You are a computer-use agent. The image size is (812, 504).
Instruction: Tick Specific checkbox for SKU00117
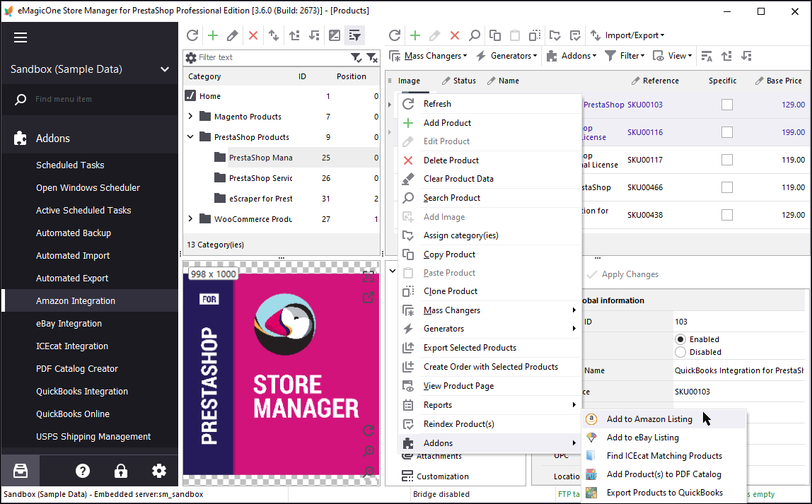(727, 159)
